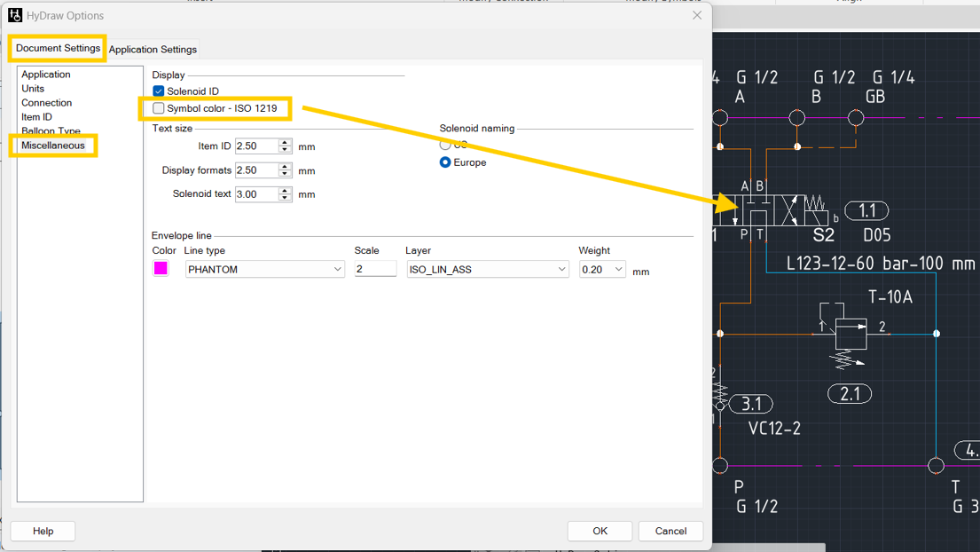Enable Symbol color - ISO 1219 checkbox
The height and width of the screenshot is (552, 980).
click(x=159, y=108)
